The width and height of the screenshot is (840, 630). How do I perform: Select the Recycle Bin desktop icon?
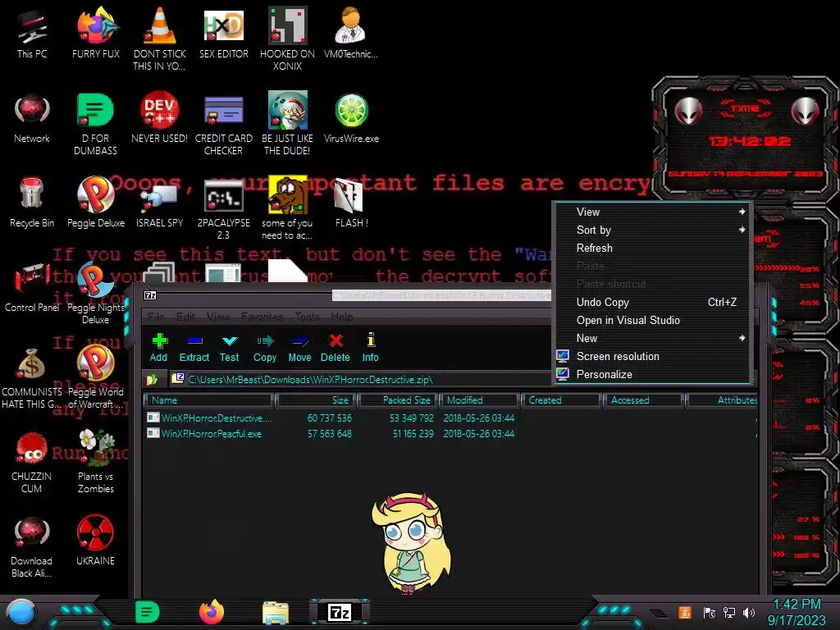pos(32,203)
